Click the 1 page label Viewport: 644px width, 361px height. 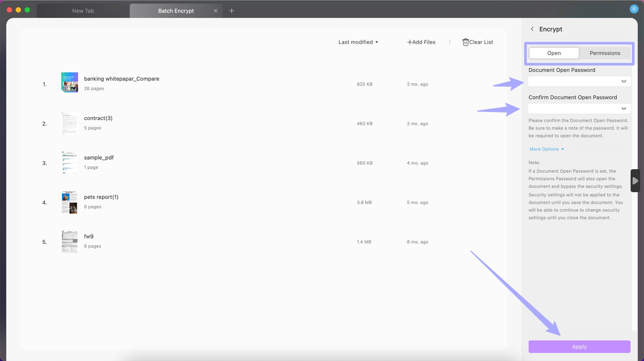coord(91,167)
